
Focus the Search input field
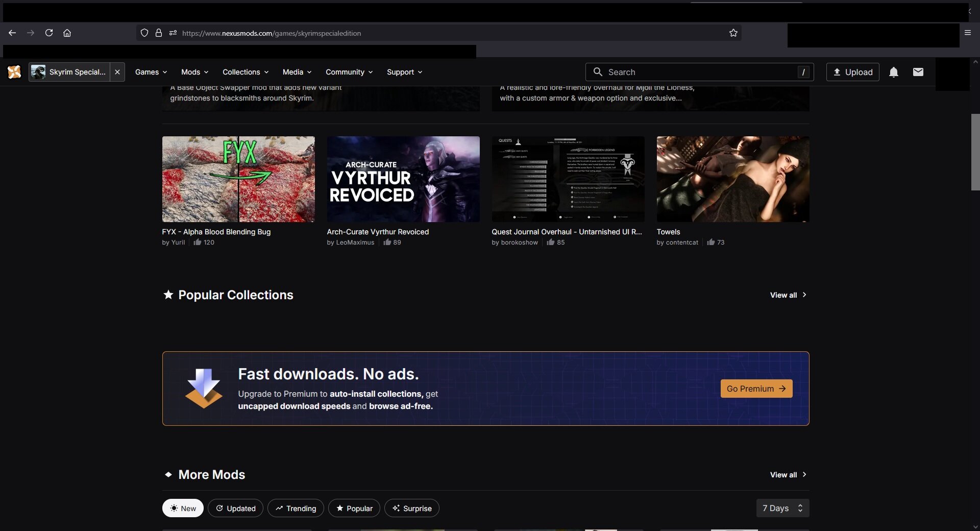pos(699,72)
